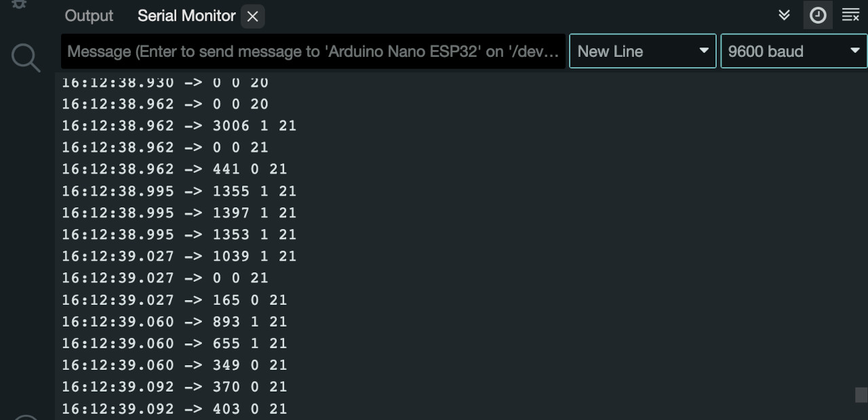Image resolution: width=868 pixels, height=420 pixels.
Task: Open the 9600 baud rate dropdown
Action: pyautogui.click(x=793, y=51)
